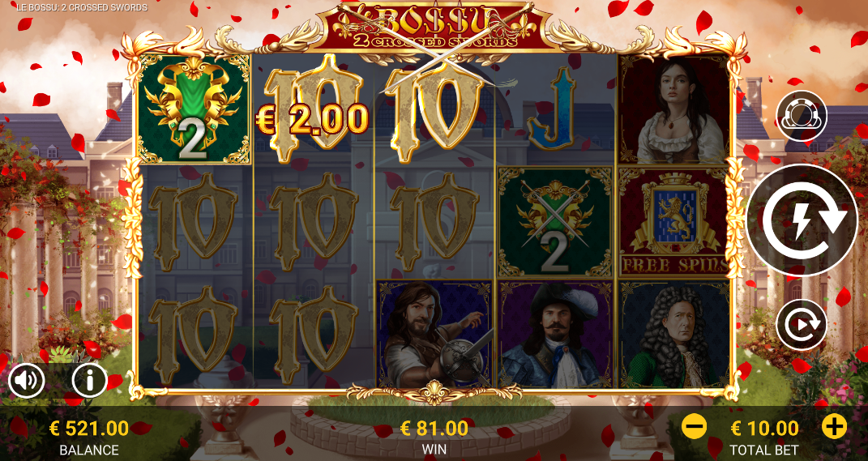The width and height of the screenshot is (868, 461).
Task: Mute the game sound
Action: point(27,380)
